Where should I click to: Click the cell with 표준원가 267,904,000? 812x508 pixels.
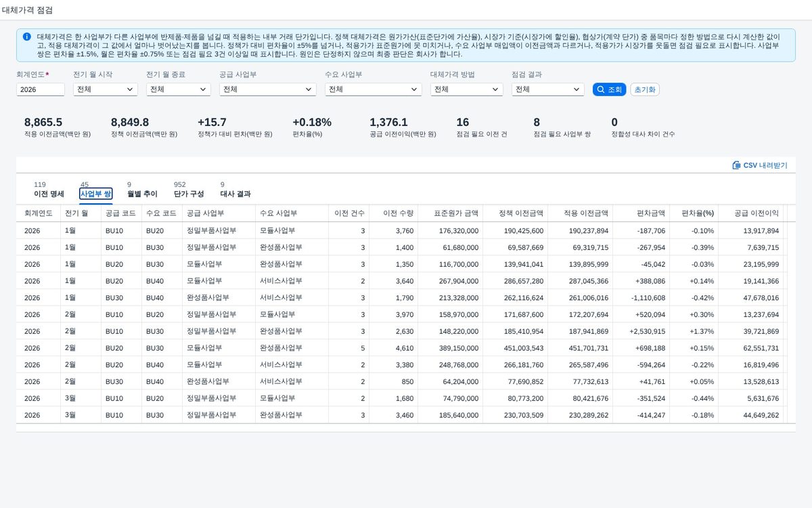click(x=451, y=281)
